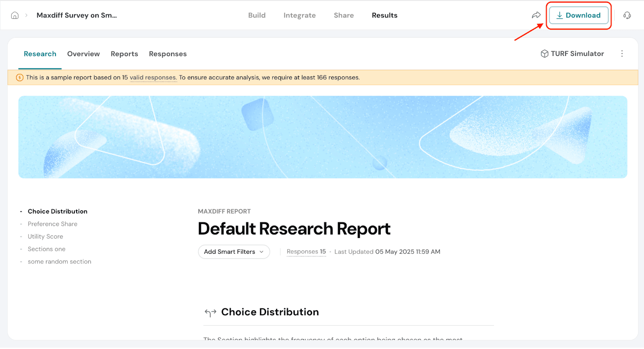Viewport: 644px width, 349px height.
Task: Click the Responses 15 link
Action: pyautogui.click(x=306, y=252)
